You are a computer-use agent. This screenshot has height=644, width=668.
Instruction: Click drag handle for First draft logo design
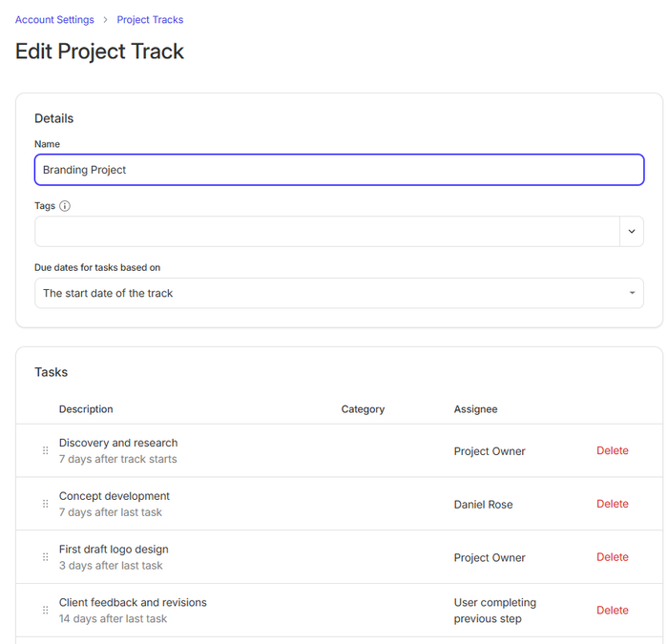click(x=45, y=557)
